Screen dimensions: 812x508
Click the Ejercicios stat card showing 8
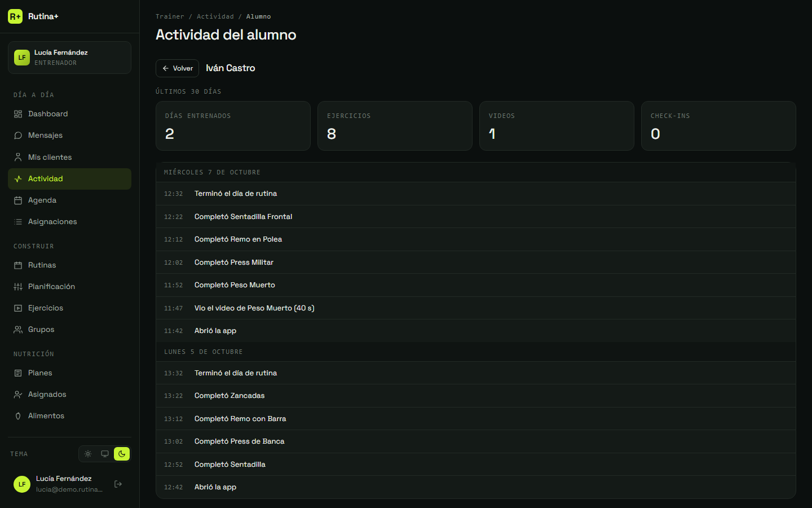(395, 126)
